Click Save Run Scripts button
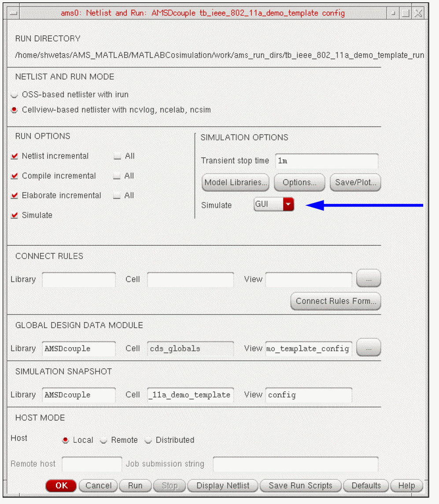This screenshot has height=504, width=439. [300, 485]
